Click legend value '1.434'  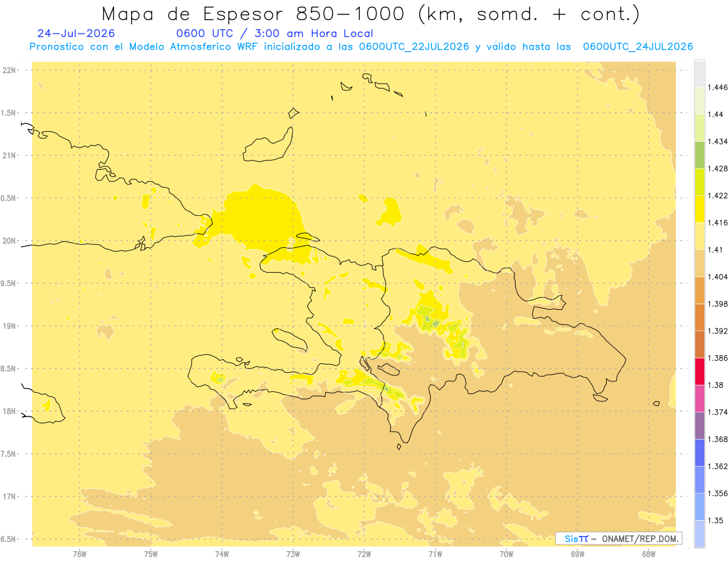(718, 141)
